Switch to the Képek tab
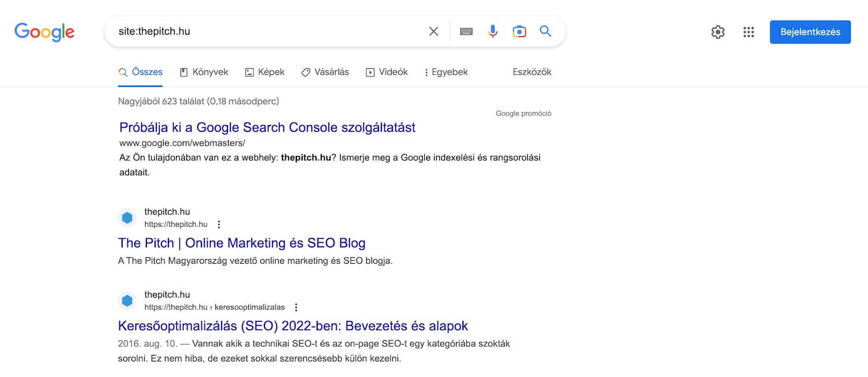868x377 pixels. pos(264,72)
